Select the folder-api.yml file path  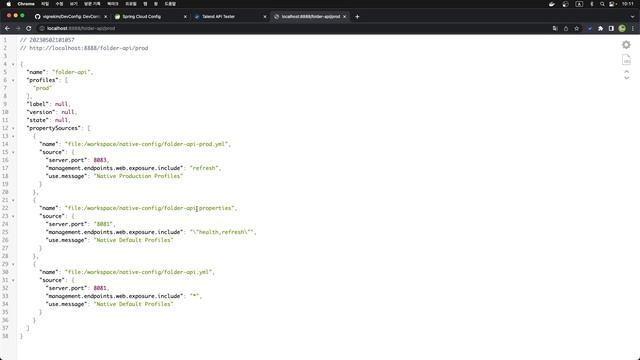(138, 272)
